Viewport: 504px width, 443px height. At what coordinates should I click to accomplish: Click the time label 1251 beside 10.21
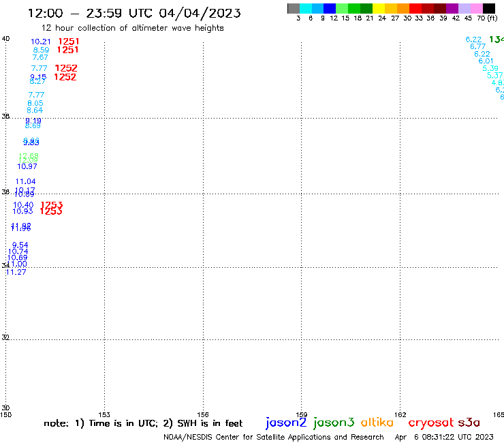(x=69, y=41)
